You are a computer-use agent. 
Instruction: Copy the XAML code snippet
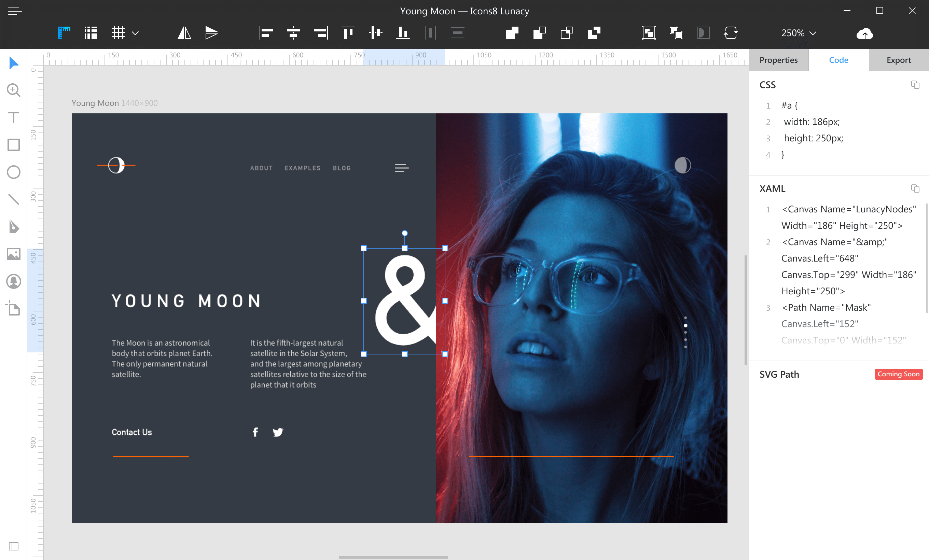click(915, 188)
